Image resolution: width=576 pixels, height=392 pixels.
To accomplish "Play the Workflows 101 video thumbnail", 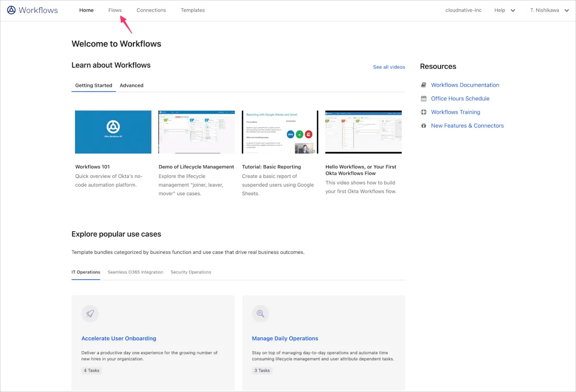I will (113, 132).
